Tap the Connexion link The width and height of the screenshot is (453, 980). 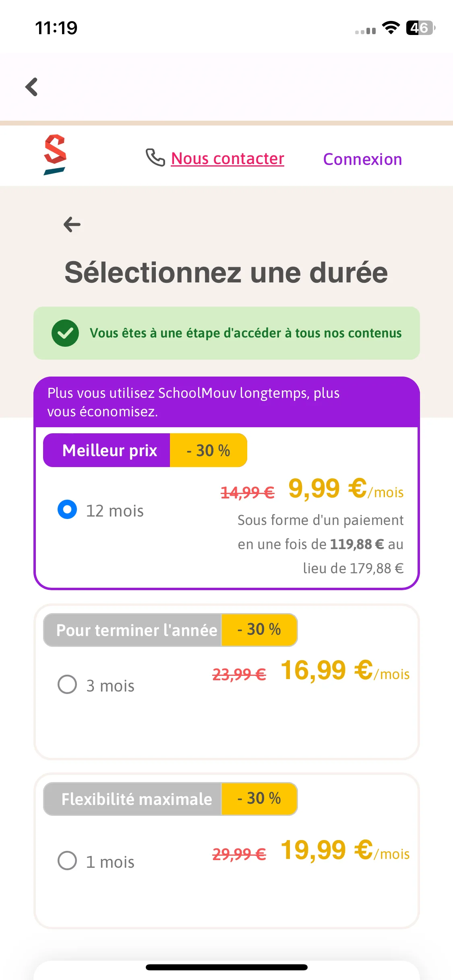coord(362,159)
